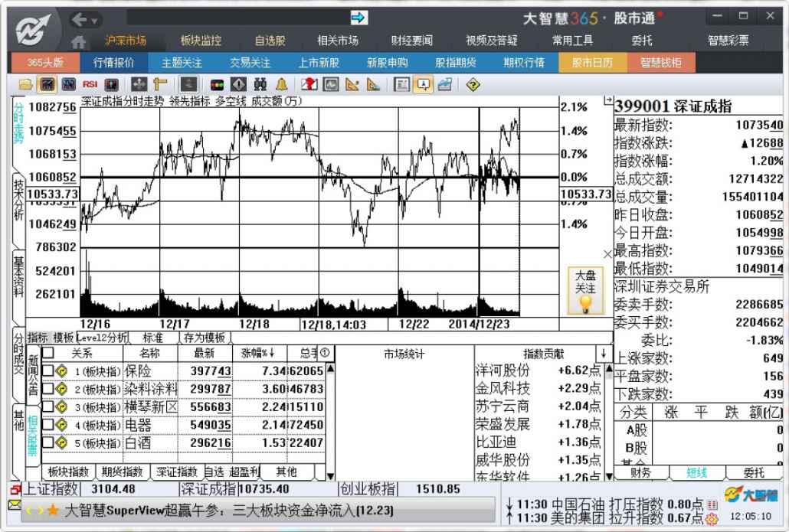Click the scroll-up arrow of the 指数贡献 list
This screenshot has height=532, width=789.
(x=609, y=369)
